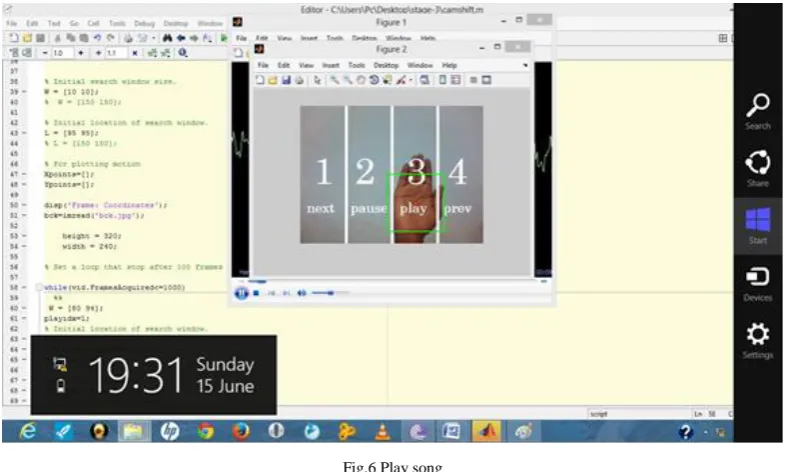The height and width of the screenshot is (472, 787).
Task: Open Brush tool color dropdown arrow
Action: point(411,80)
